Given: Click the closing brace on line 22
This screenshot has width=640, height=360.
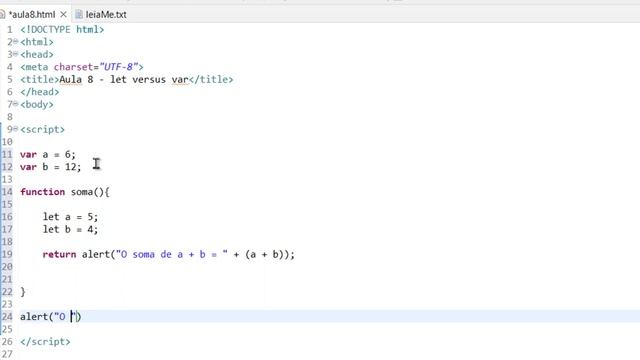Looking at the screenshot, I should coord(23,292).
